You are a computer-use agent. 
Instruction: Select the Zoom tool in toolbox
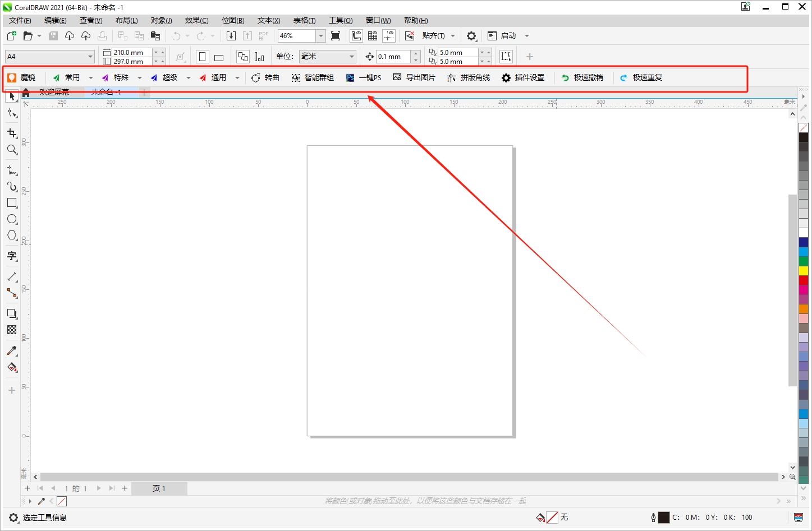pos(12,150)
